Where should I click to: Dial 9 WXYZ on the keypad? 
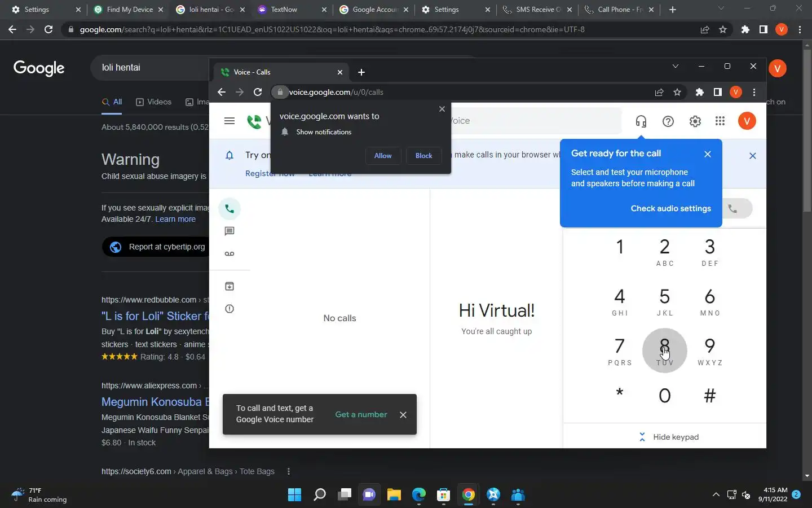pyautogui.click(x=710, y=351)
